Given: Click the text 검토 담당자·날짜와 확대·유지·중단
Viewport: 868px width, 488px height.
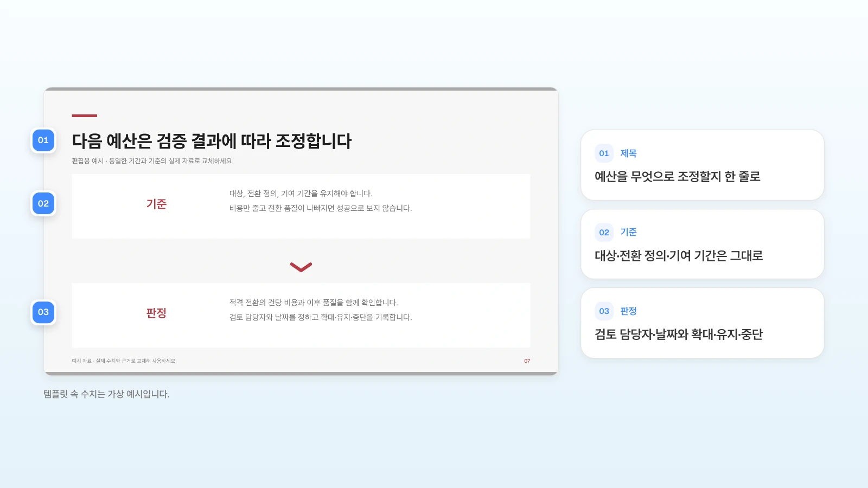Looking at the screenshot, I should (679, 335).
